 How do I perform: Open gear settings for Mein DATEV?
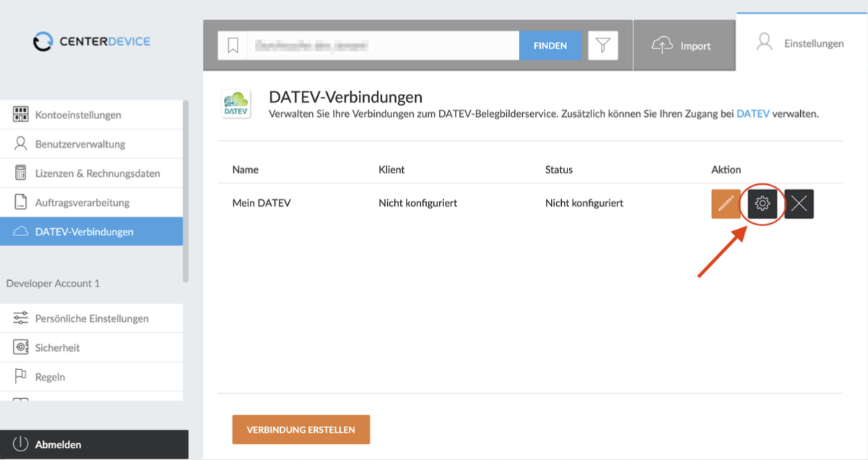(x=763, y=204)
